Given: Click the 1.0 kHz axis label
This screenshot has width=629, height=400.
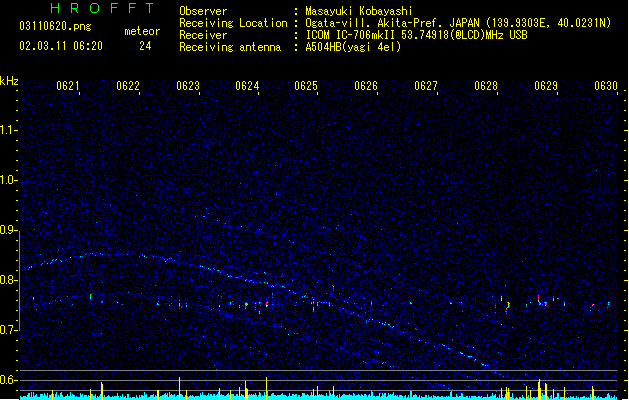Looking at the screenshot, I should coord(9,180).
